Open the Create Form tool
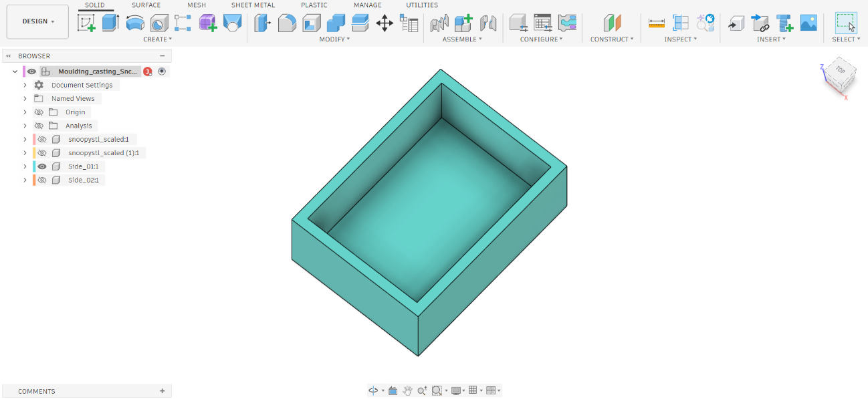 208,23
